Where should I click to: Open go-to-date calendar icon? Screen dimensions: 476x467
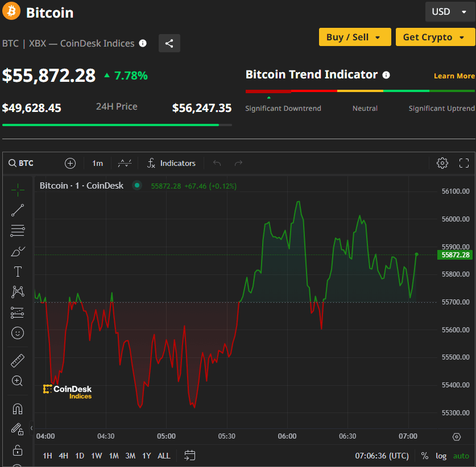(x=190, y=456)
